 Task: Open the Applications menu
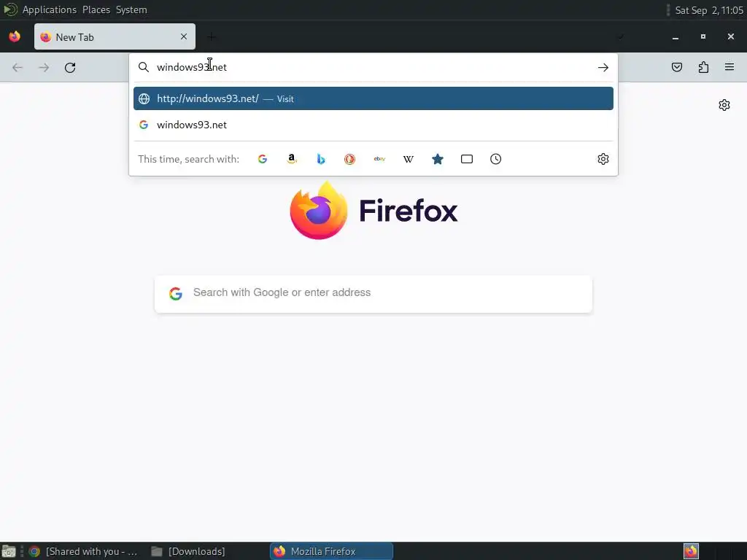[x=49, y=9]
